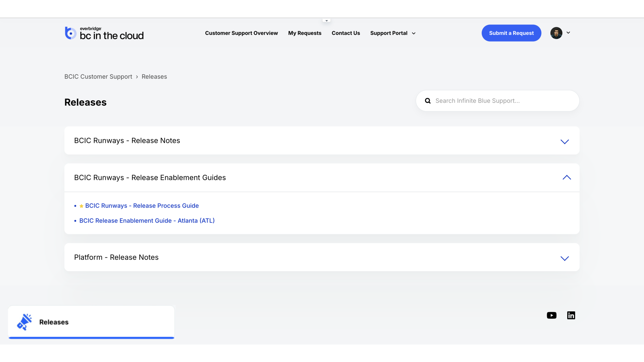This screenshot has height=362, width=644.
Task: Click the user profile avatar
Action: coord(556,33)
